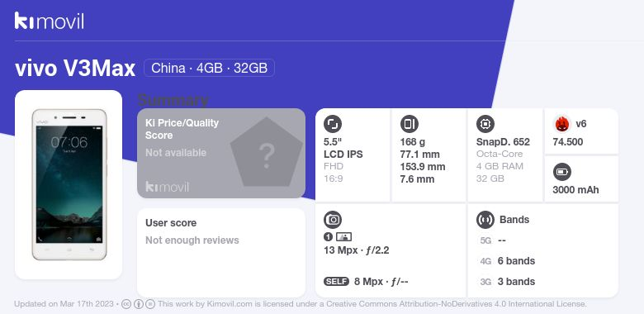Click the 3G 3 bands entry
Viewport: 644px width, 314px height.
(507, 282)
